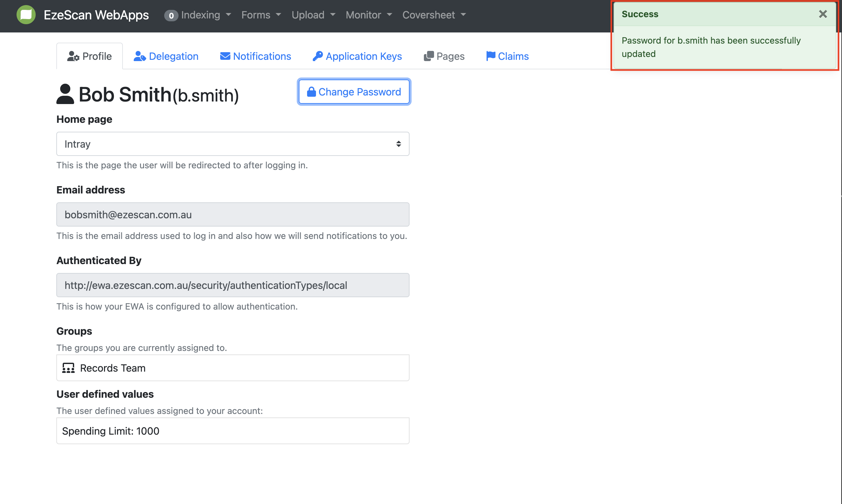Click the flag icon beside Claims
The height and width of the screenshot is (504, 842).
pos(490,56)
